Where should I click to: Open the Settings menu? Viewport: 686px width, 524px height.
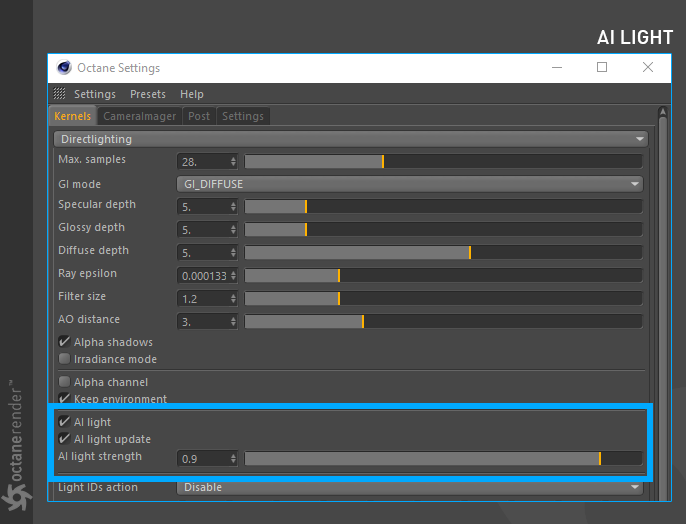pos(95,94)
